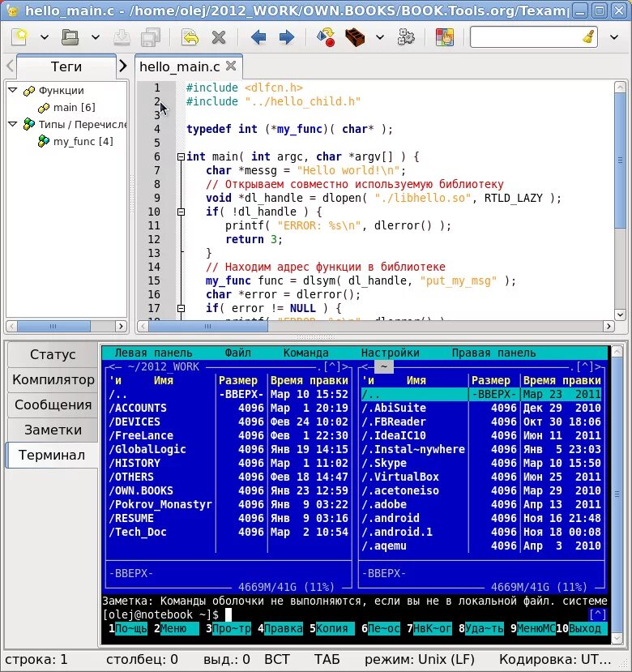632x672 pixels.
Task: Open Левая панель menu in terminal
Action: [x=153, y=353]
